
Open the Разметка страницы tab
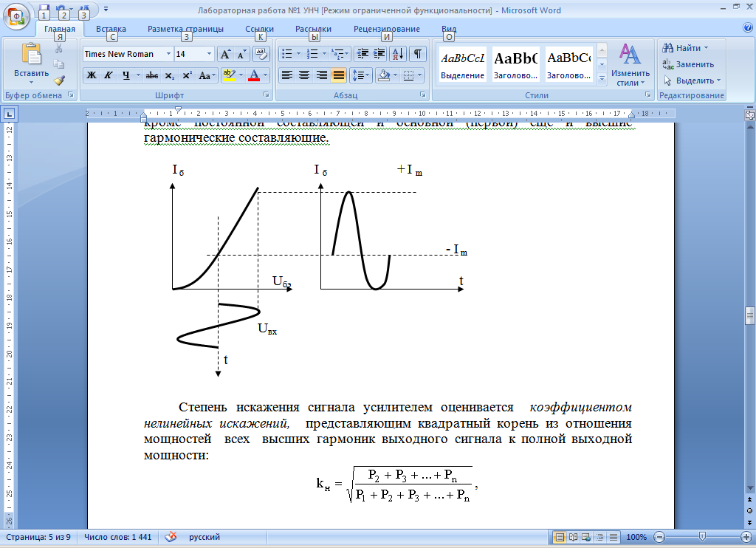pyautogui.click(x=185, y=29)
